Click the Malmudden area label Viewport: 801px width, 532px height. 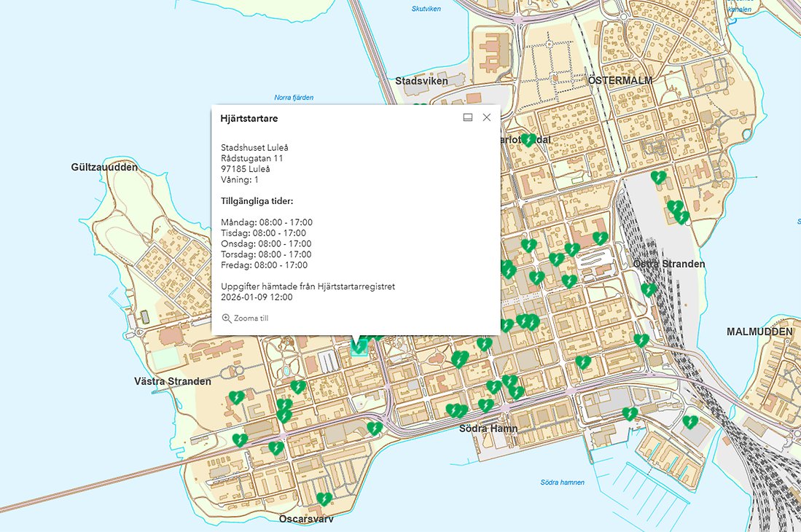[x=759, y=332]
